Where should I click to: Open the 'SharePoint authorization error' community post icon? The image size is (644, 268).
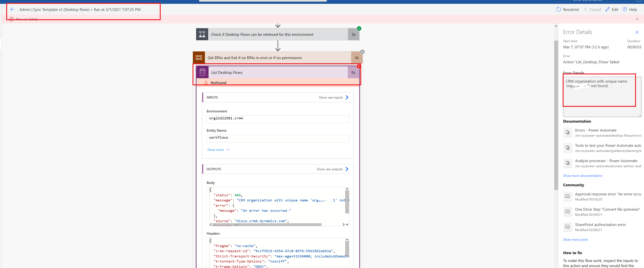(x=568, y=227)
